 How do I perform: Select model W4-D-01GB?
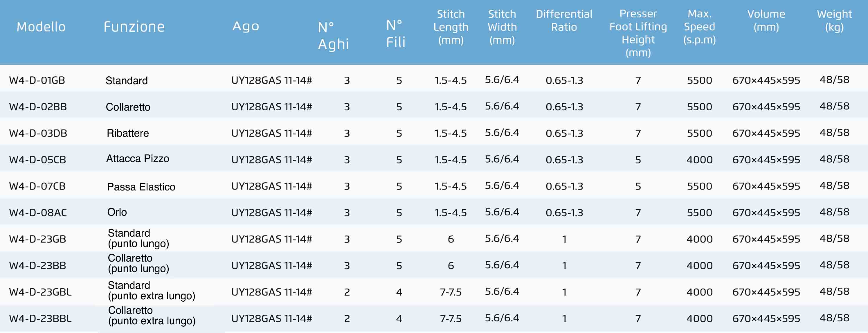point(37,80)
